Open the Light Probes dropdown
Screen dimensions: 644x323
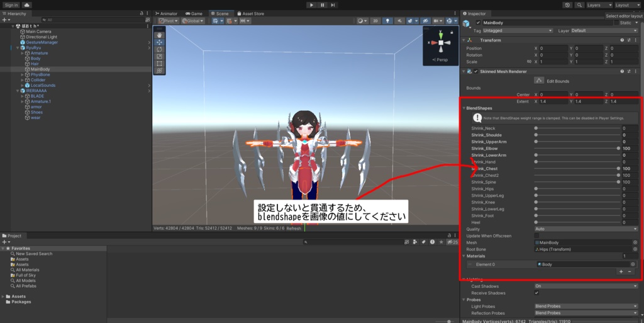[x=586, y=306]
